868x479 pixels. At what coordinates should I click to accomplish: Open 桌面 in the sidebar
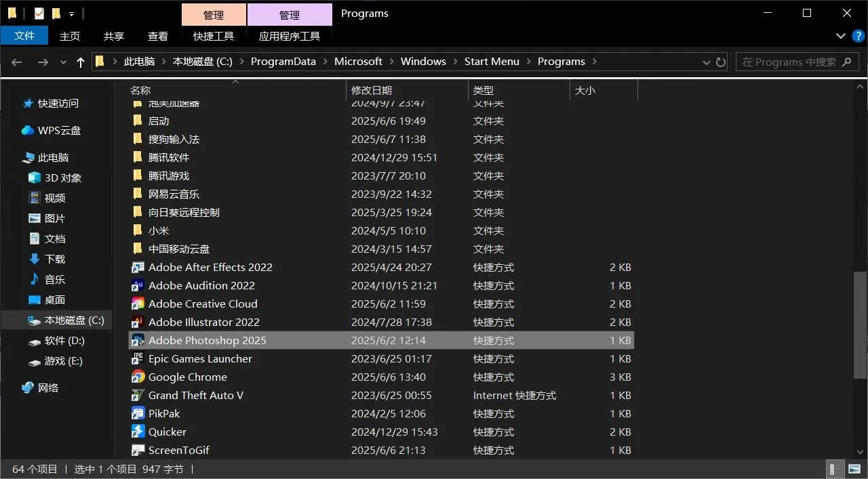[47, 300]
